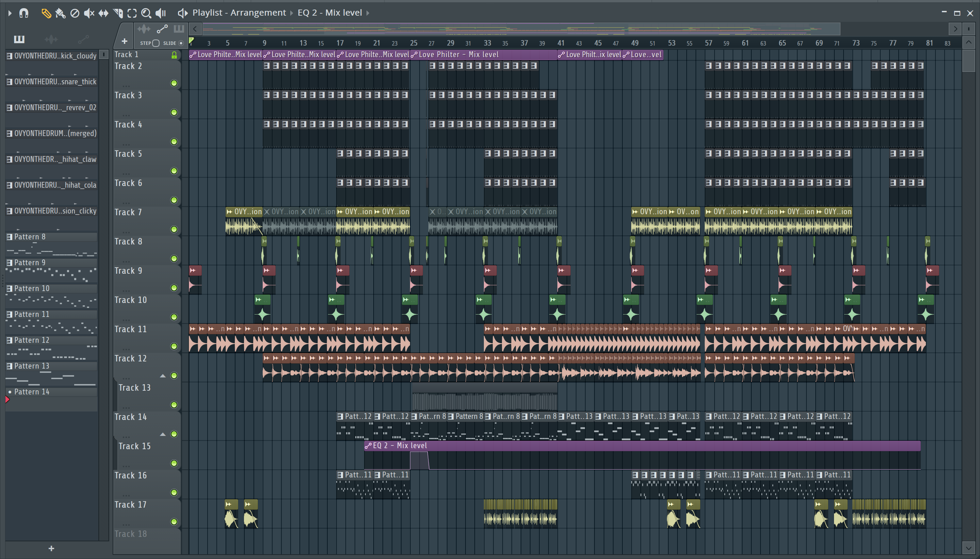
Task: Select Track 17 header
Action: tap(147, 513)
